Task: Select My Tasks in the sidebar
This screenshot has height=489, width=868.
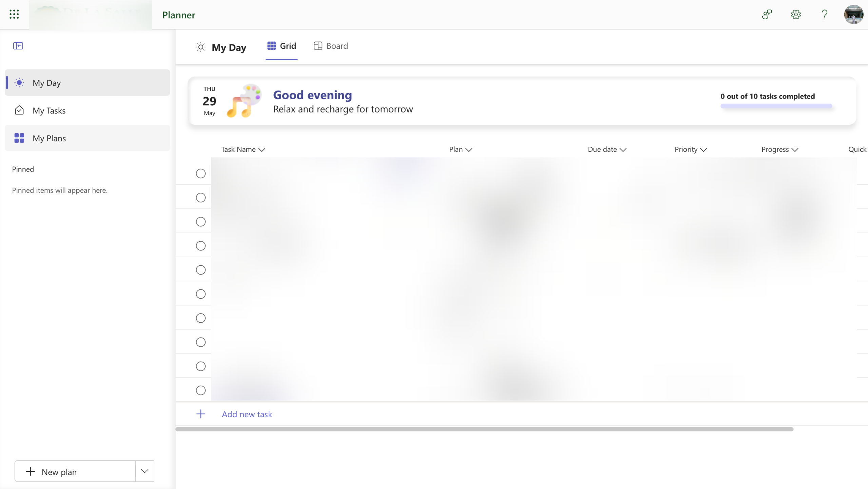Action: [x=88, y=110]
